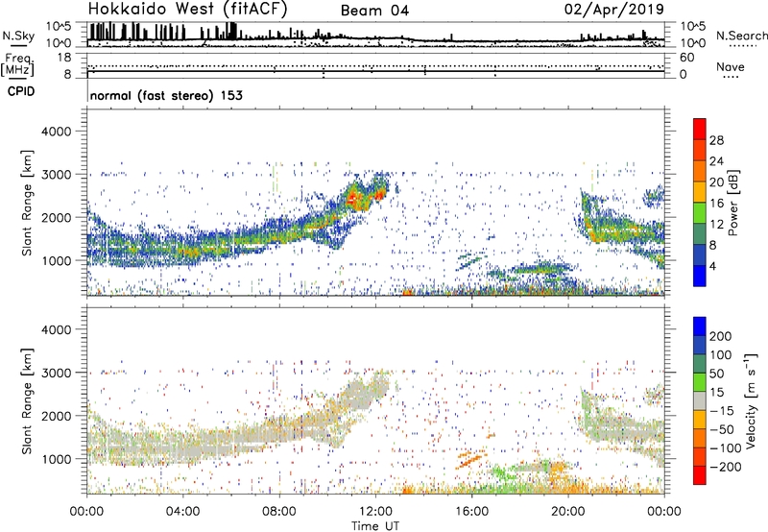768x532 pixels.
Task: Click the '24' Power colorbar label
Action: pyautogui.click(x=716, y=161)
